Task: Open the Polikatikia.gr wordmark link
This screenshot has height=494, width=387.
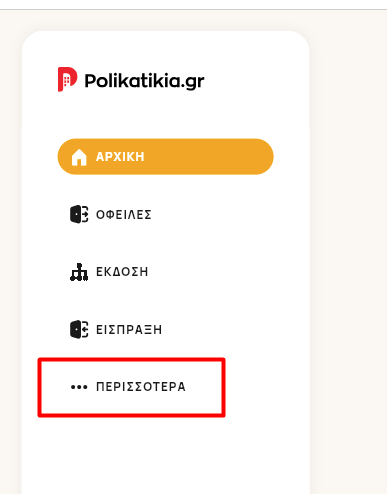Action: [144, 81]
